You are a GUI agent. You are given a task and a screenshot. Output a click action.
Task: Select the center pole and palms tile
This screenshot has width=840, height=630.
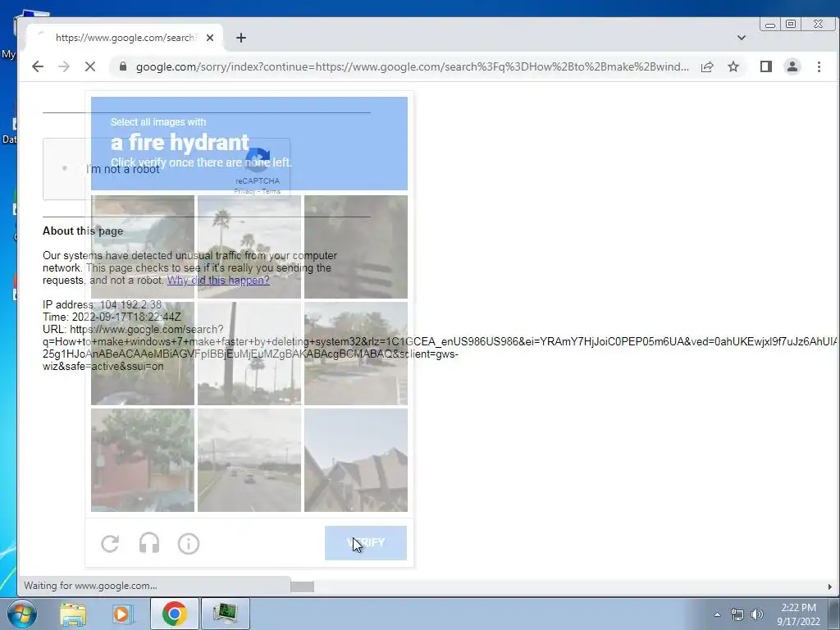[x=249, y=353]
